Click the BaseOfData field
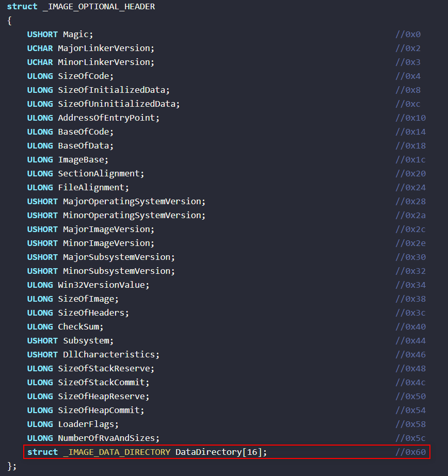Screen dimensions: 448x476 [86, 146]
